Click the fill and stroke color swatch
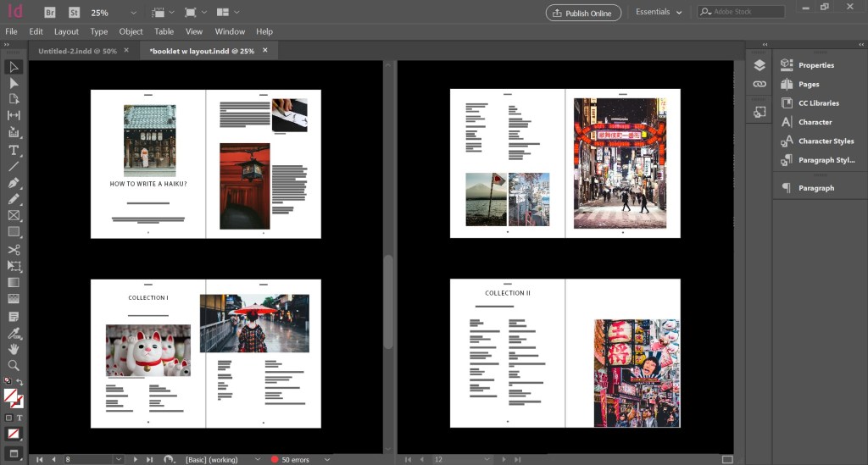 12,396
